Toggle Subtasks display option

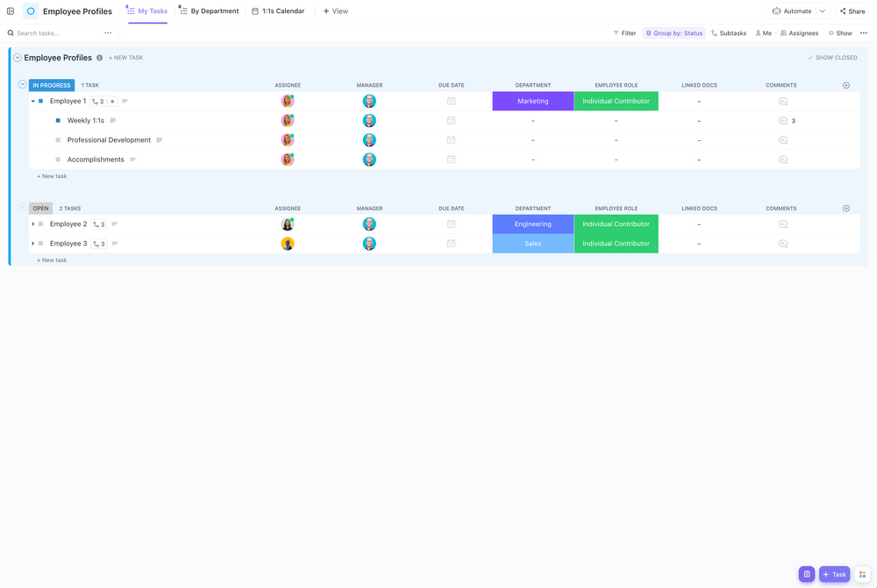(728, 33)
